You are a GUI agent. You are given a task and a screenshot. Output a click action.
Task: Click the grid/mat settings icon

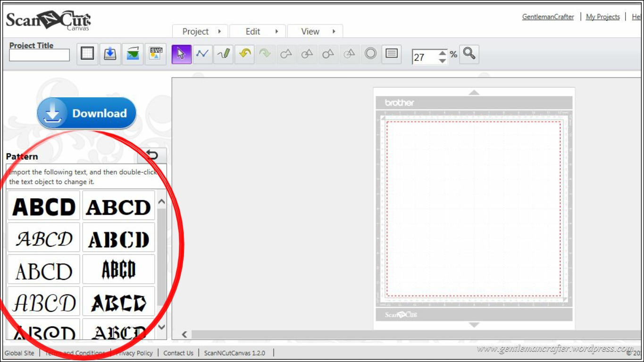tap(87, 54)
